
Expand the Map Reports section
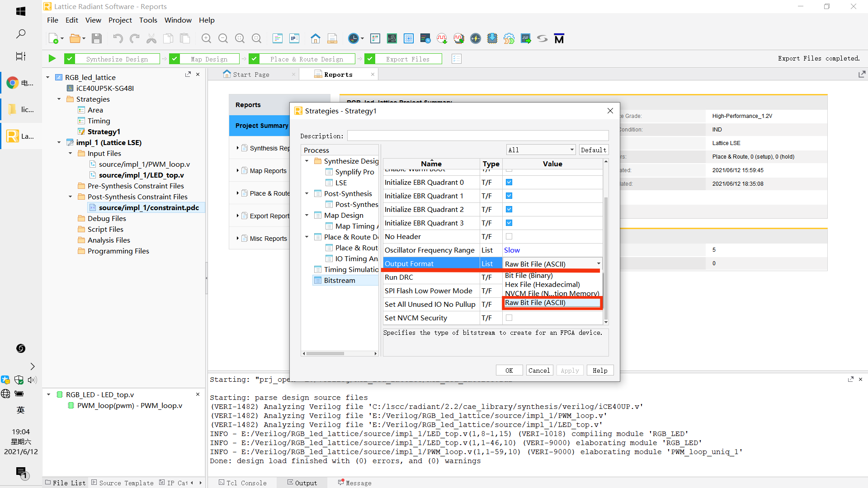click(238, 171)
